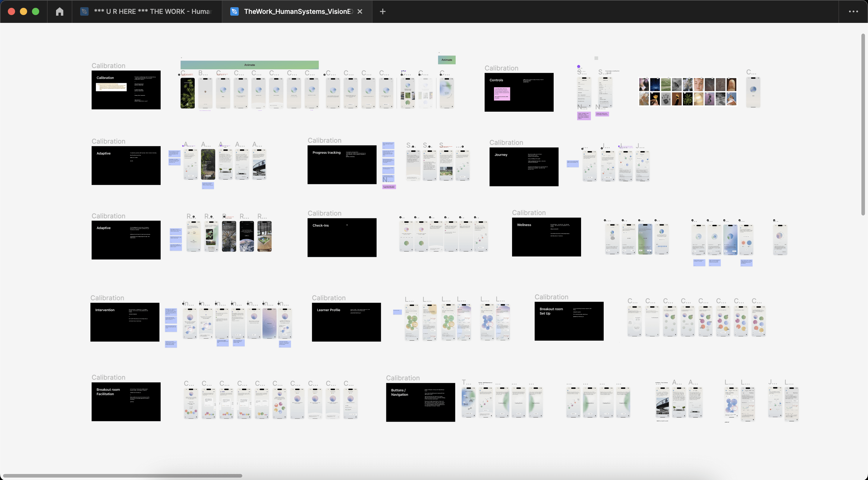Image resolution: width=868 pixels, height=480 pixels.
Task: Select the Breakout room Set Up frame
Action: 569,321
